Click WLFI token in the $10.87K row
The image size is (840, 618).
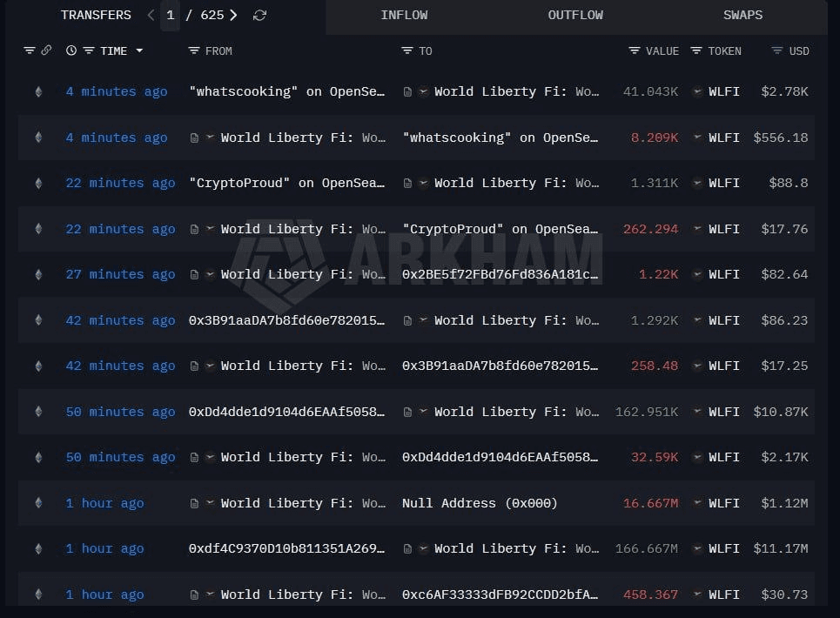pos(723,412)
